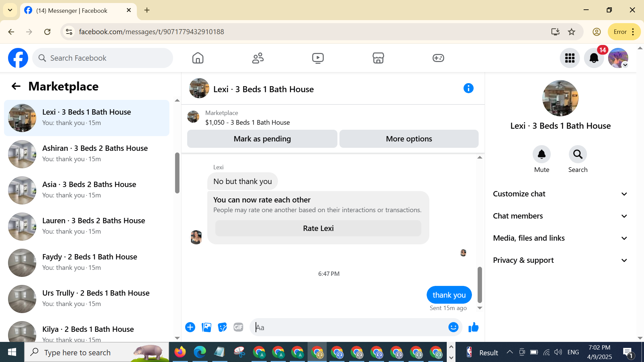Open the Chrome Error menu button
This screenshot has width=644, height=362.
pos(624,32)
